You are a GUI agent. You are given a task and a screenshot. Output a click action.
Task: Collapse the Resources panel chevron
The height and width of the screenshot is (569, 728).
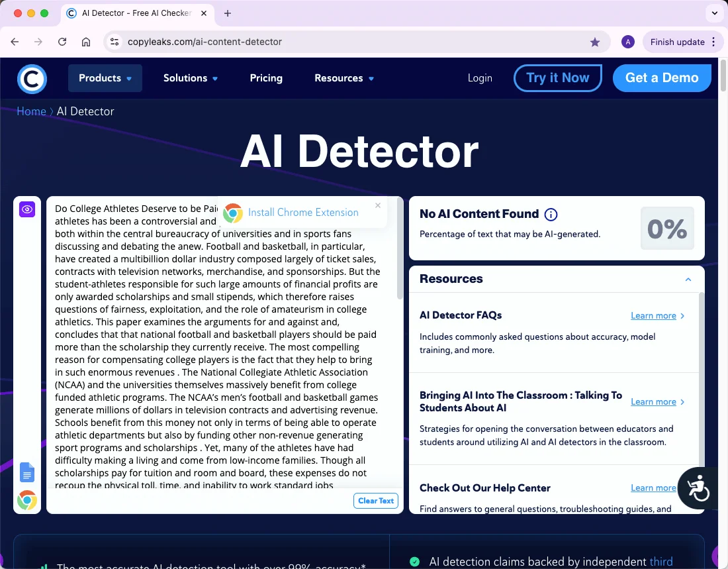pos(688,280)
